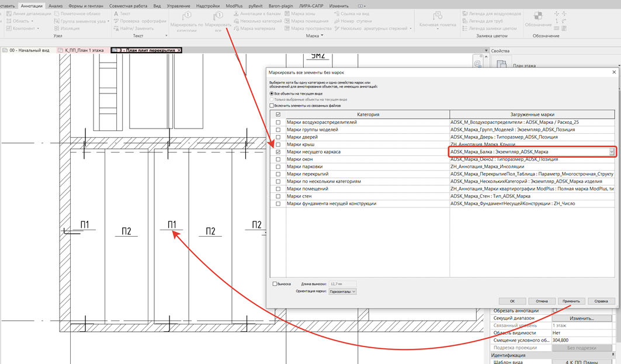This screenshot has width=621, height=364.
Task: Check Марки дверей checkbox
Action: coord(278,137)
